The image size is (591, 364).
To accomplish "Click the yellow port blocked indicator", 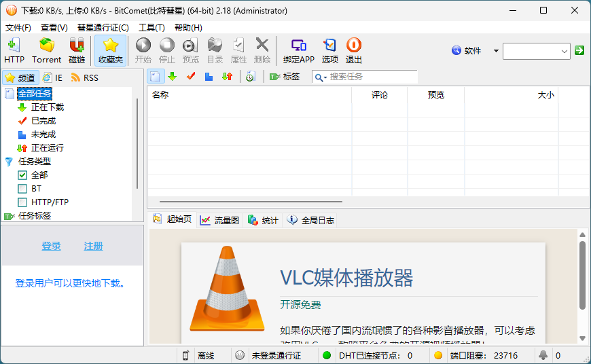I will [x=438, y=355].
